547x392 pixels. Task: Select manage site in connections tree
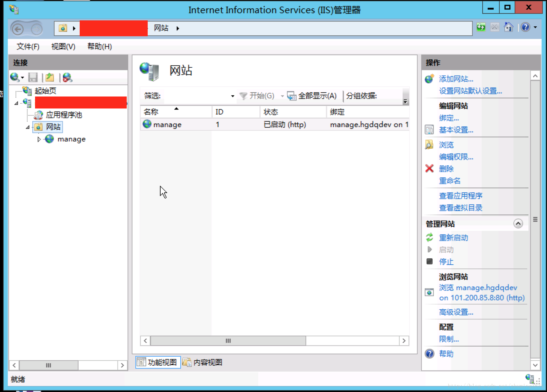pos(71,139)
